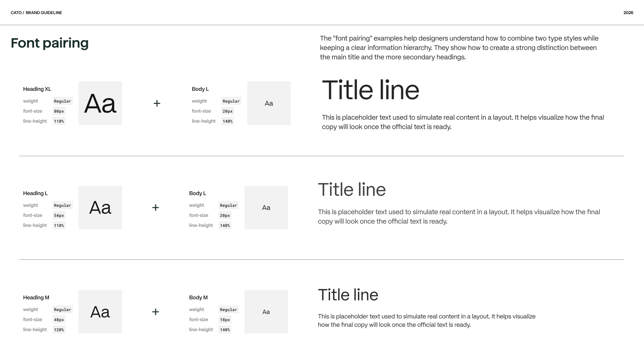Click the Heading M Aa preview tile
Image resolution: width=644 pixels, height=362 pixels.
(100, 312)
